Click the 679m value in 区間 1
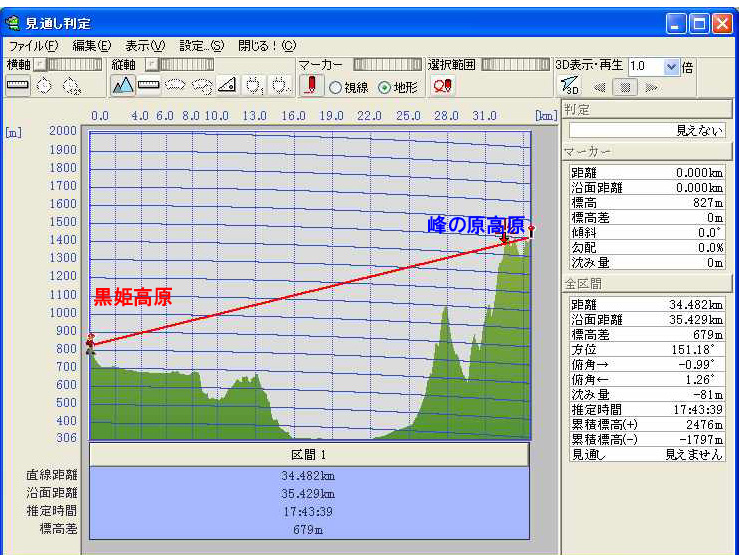 308,530
